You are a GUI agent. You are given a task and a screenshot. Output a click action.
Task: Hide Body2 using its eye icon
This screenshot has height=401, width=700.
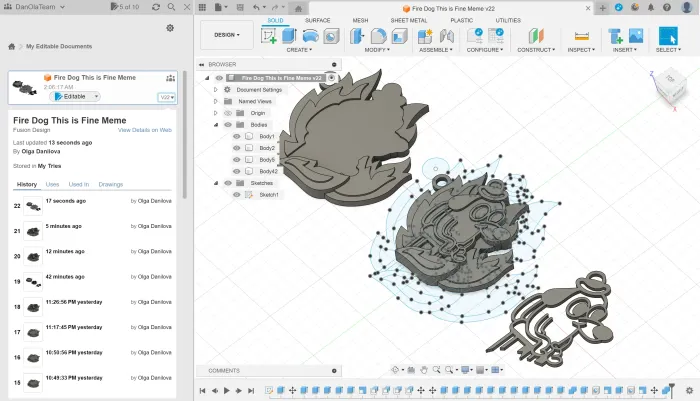click(x=237, y=148)
